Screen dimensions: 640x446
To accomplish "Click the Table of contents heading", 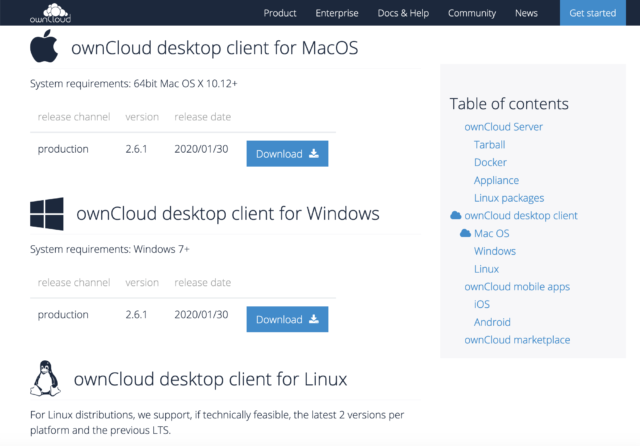I will point(509,104).
